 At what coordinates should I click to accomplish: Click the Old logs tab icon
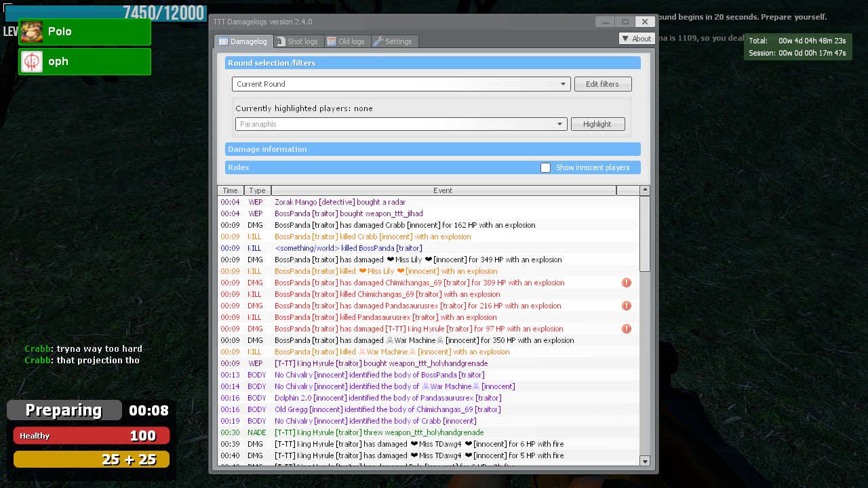click(x=332, y=41)
